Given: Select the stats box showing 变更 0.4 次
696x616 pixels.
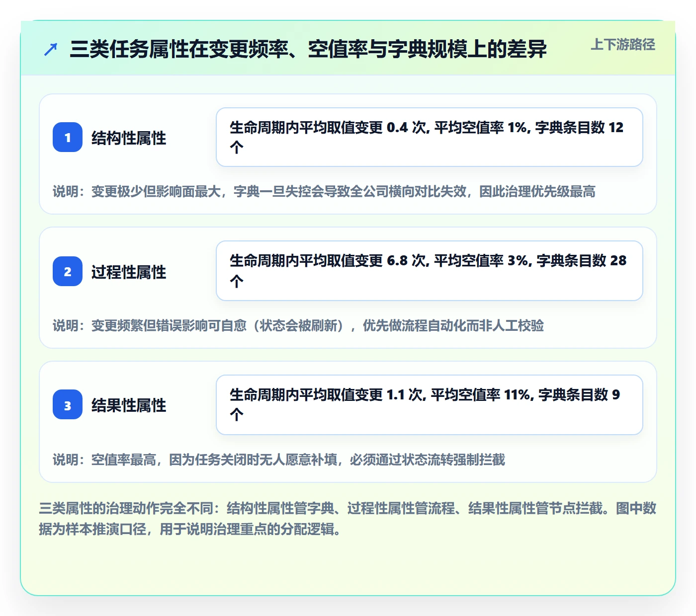Looking at the screenshot, I should [430, 137].
